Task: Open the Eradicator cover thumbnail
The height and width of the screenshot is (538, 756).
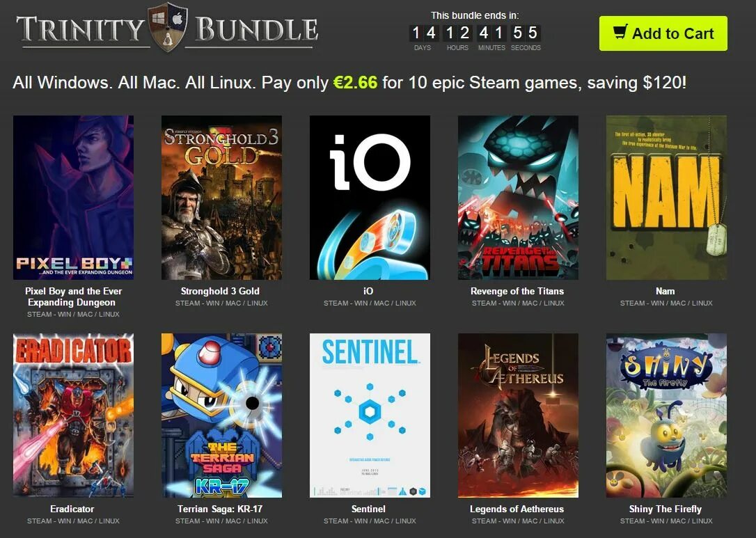Action: click(73, 415)
